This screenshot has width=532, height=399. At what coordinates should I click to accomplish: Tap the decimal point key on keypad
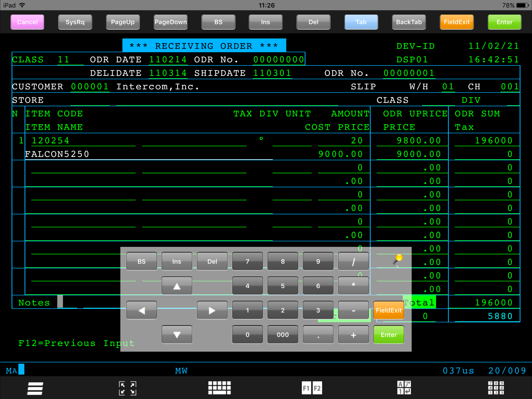pos(318,335)
